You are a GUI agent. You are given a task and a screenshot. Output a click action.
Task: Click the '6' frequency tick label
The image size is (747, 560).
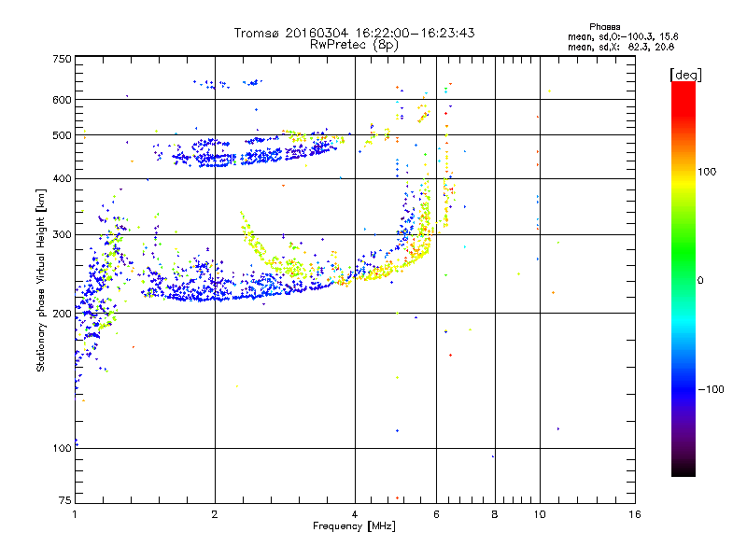coord(436,514)
